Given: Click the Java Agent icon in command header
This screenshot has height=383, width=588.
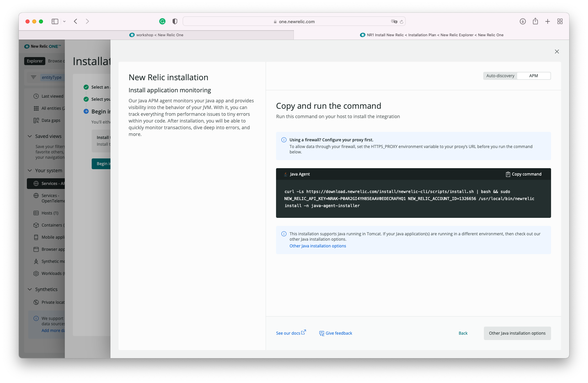Looking at the screenshot, I should pos(285,174).
